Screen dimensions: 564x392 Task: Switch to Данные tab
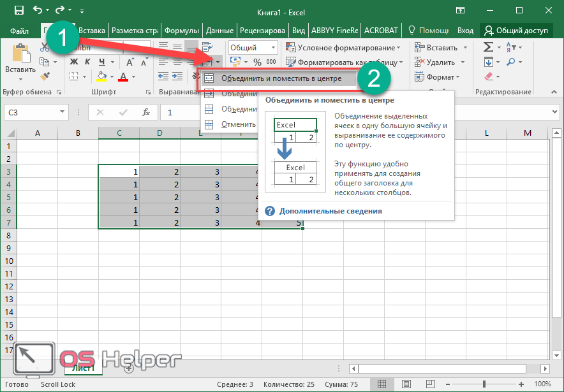[x=219, y=31]
